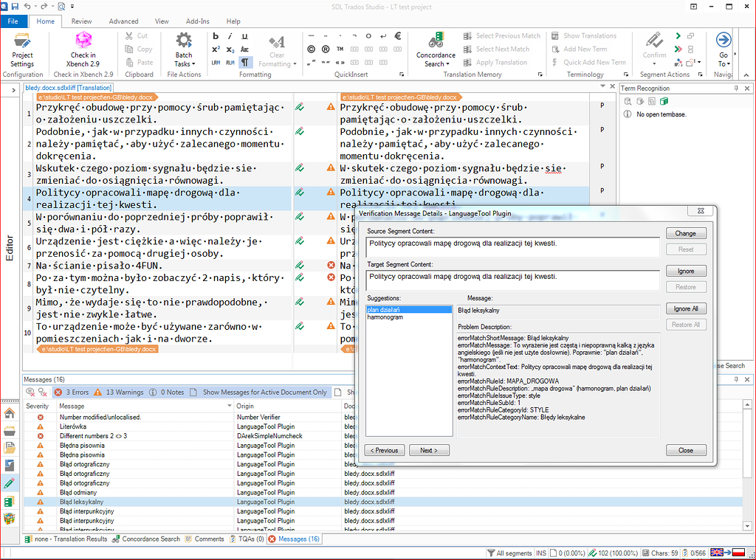Toggle 3 Errors filter

(x=72, y=393)
